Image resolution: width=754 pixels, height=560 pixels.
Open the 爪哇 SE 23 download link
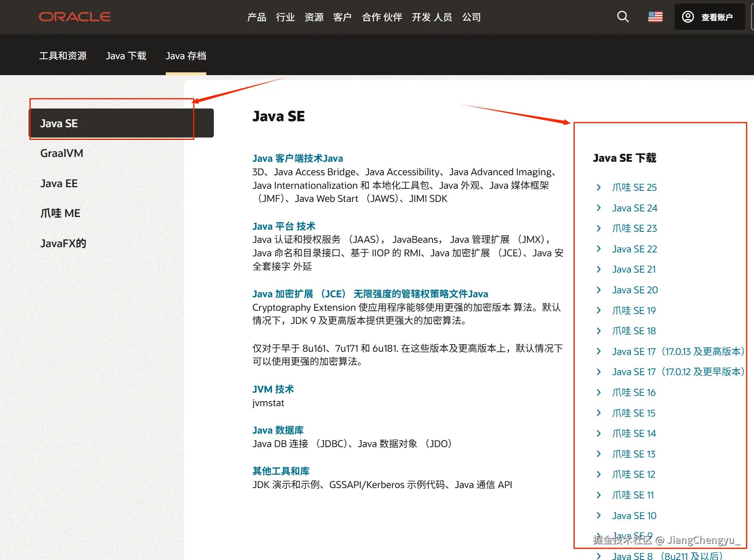coord(634,229)
